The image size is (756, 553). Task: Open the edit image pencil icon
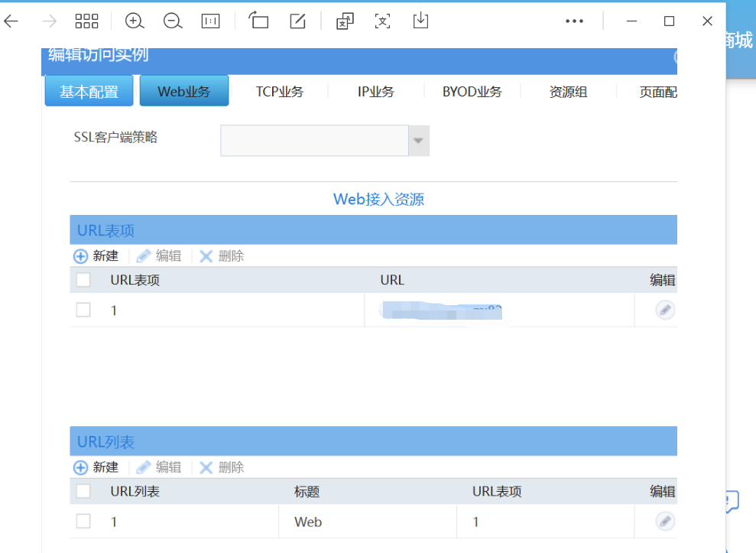click(297, 21)
